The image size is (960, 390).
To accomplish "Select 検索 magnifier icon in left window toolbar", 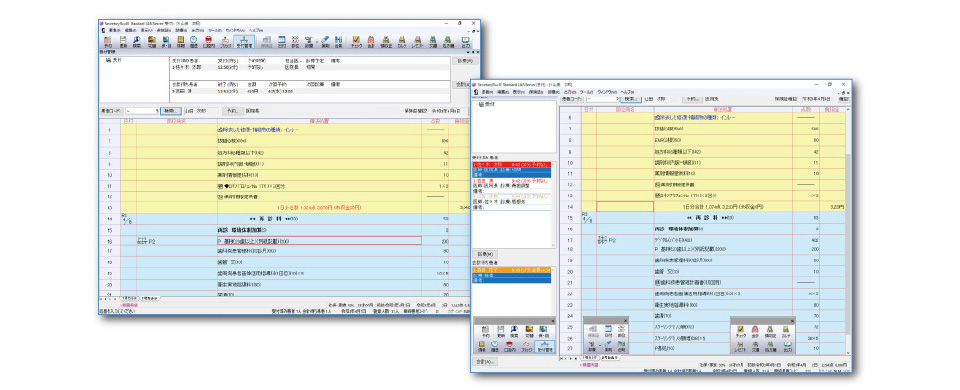I will tap(137, 41).
